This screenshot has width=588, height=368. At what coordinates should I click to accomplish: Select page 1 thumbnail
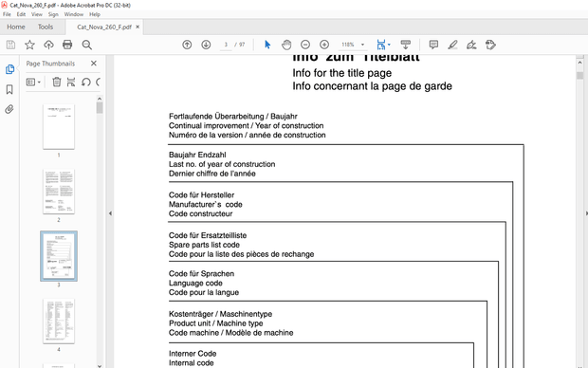coord(59,127)
